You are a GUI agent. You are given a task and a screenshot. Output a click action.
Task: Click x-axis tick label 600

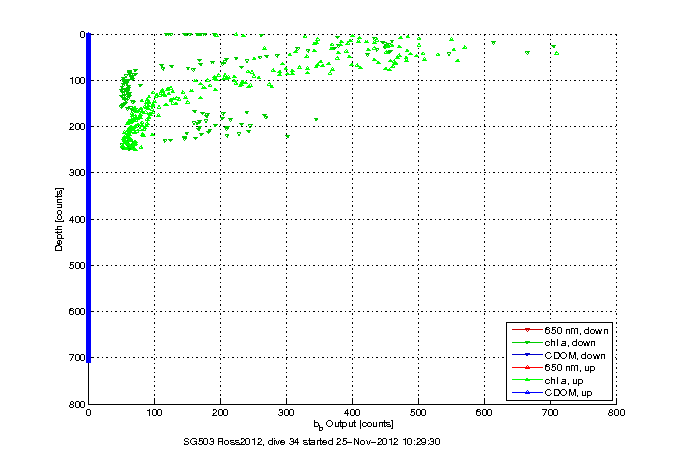[485, 413]
